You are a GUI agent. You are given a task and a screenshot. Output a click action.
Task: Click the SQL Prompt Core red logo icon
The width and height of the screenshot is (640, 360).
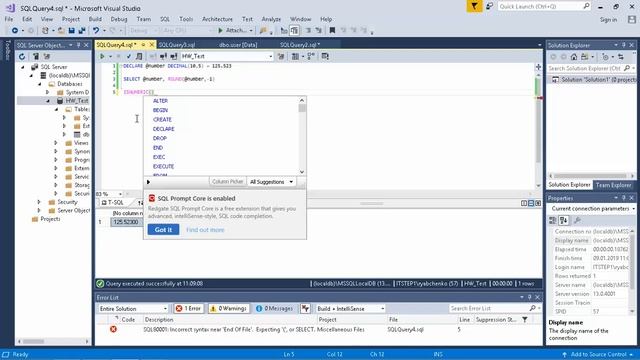(x=152, y=198)
